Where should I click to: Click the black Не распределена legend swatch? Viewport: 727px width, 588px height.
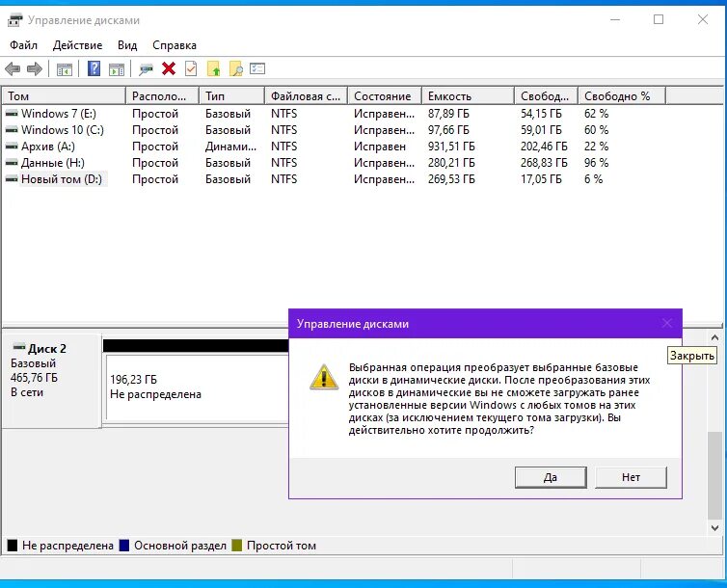click(x=13, y=546)
